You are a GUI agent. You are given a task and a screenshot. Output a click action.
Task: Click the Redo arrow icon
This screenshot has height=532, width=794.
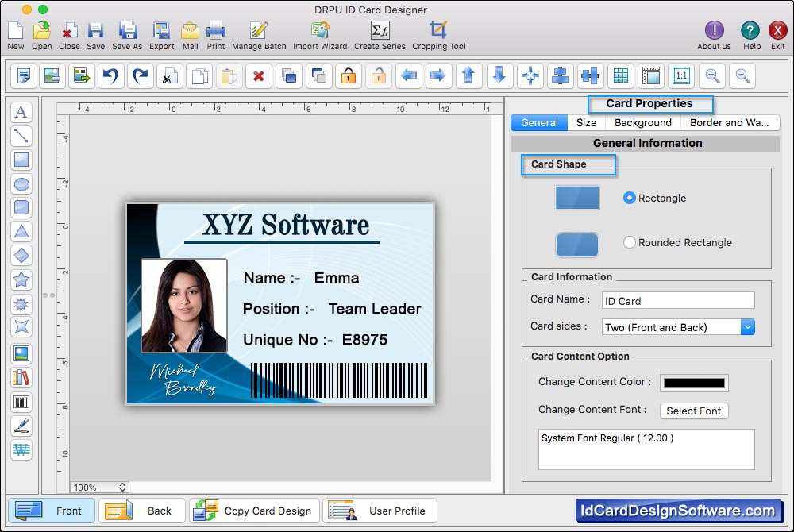[x=141, y=76]
